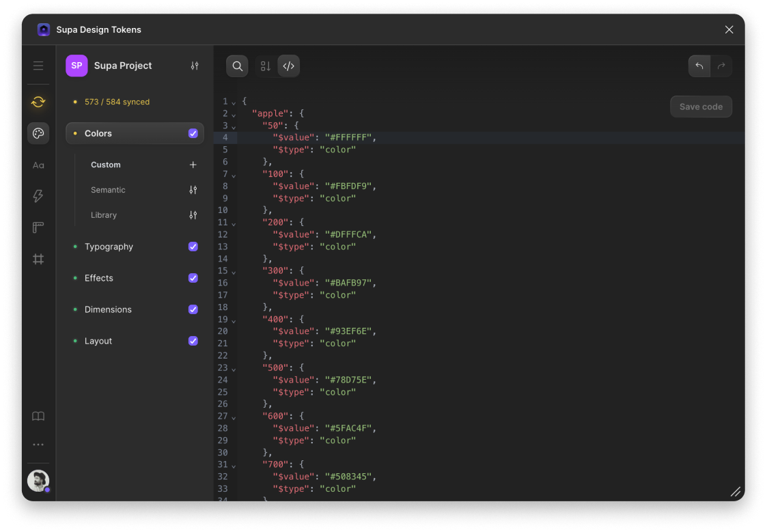767x532 pixels.
Task: Open documentation book icon in sidebar
Action: tap(38, 416)
